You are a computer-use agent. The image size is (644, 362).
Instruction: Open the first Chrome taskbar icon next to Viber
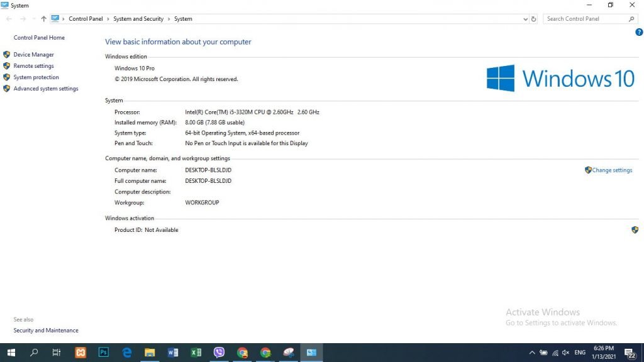(x=242, y=353)
